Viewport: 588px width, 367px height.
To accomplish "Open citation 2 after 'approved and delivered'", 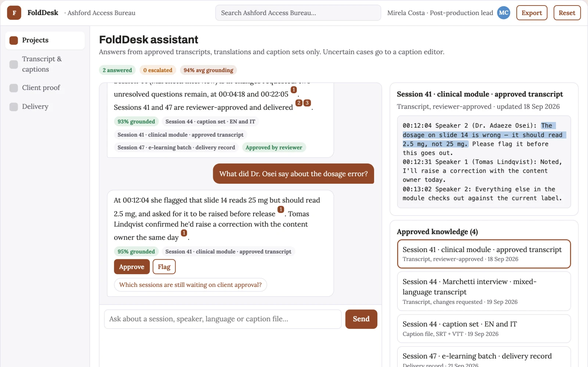I will (x=299, y=103).
